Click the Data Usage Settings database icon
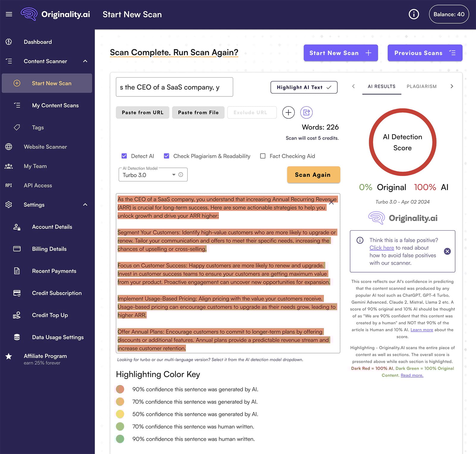This screenshot has width=476, height=454. [17, 337]
